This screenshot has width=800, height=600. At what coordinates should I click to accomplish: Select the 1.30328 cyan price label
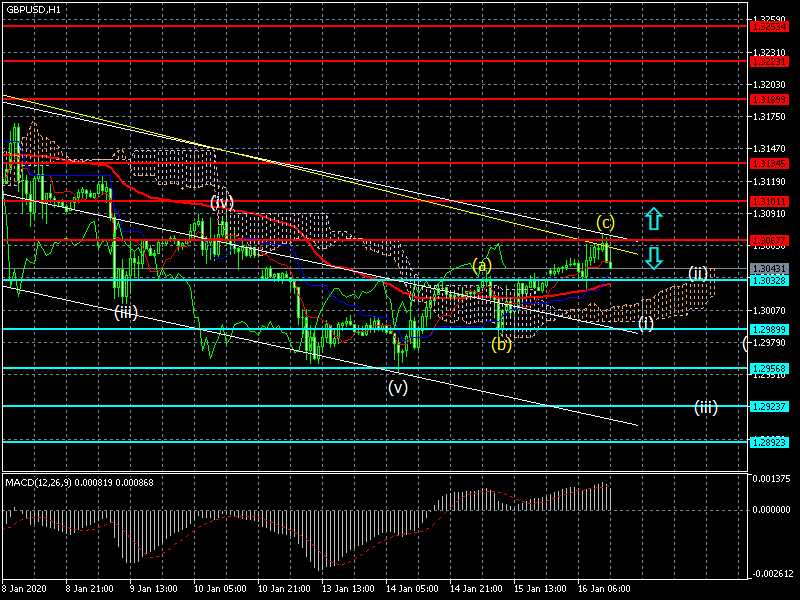pos(769,281)
